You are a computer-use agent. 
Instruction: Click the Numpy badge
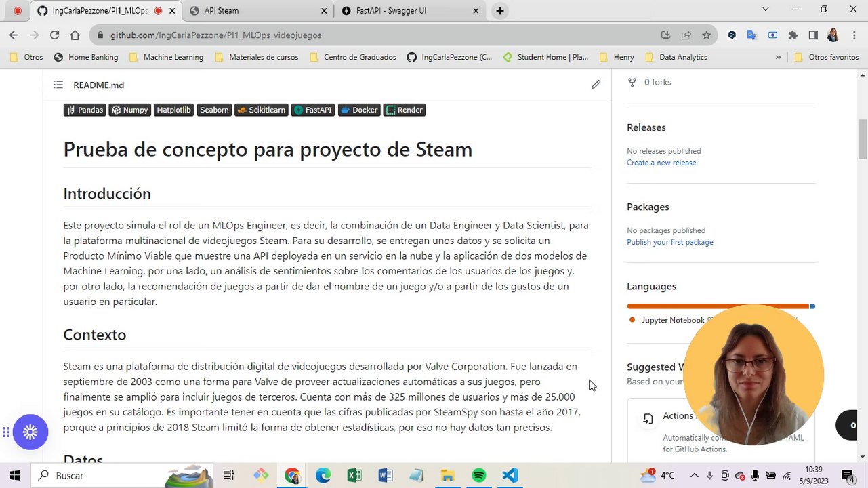click(x=130, y=110)
